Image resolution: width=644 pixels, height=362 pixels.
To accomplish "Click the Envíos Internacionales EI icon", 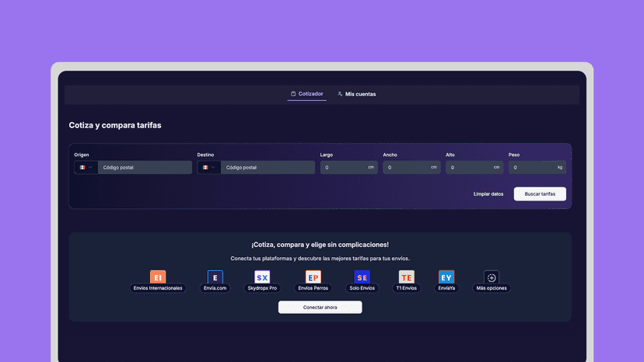I will [x=158, y=277].
